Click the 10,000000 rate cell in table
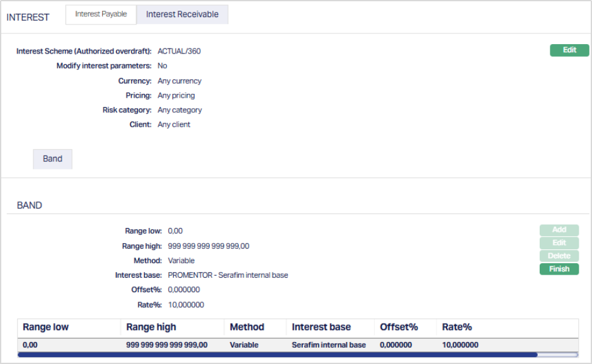The image size is (592, 364). pos(460,345)
